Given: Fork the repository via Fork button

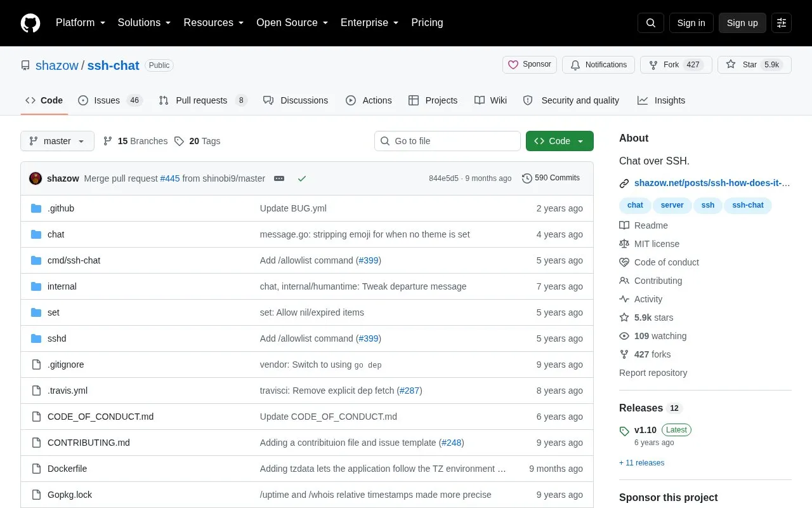Looking at the screenshot, I should (676, 65).
